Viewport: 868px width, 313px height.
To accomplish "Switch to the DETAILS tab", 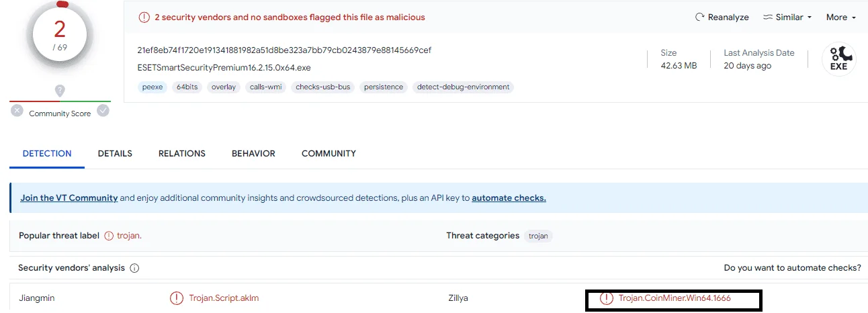I will (x=115, y=154).
